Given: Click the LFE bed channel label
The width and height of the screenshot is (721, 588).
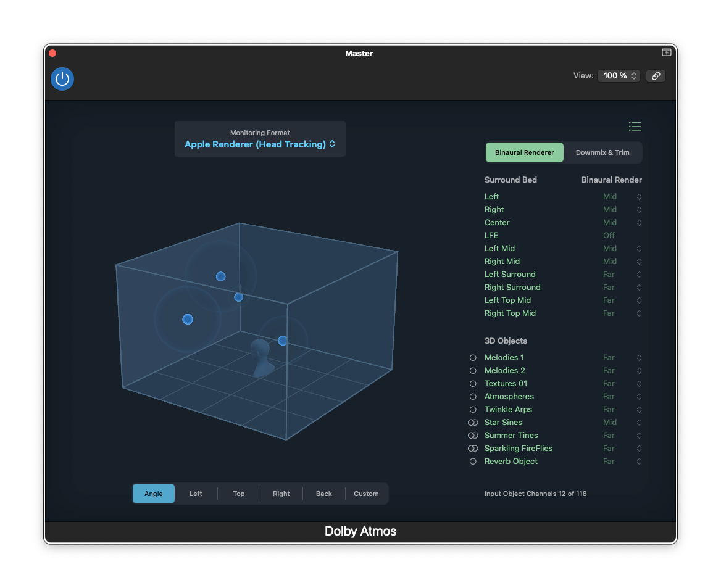Looking at the screenshot, I should click(491, 235).
